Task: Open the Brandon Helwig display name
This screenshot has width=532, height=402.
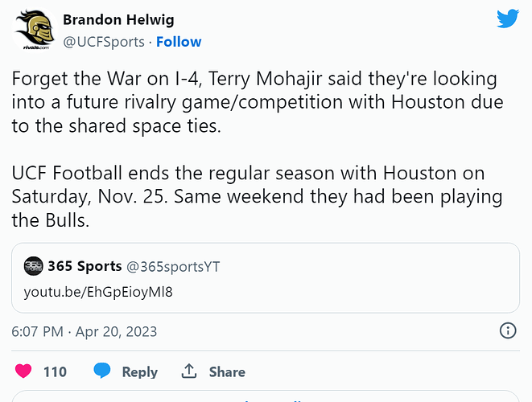Action: click(118, 19)
